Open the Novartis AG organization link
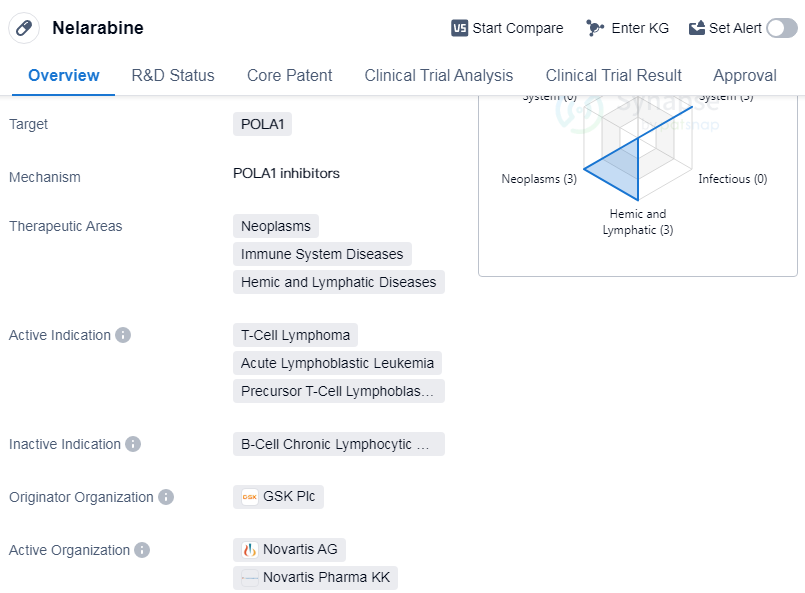Image resolution: width=805 pixels, height=593 pixels. (x=290, y=550)
